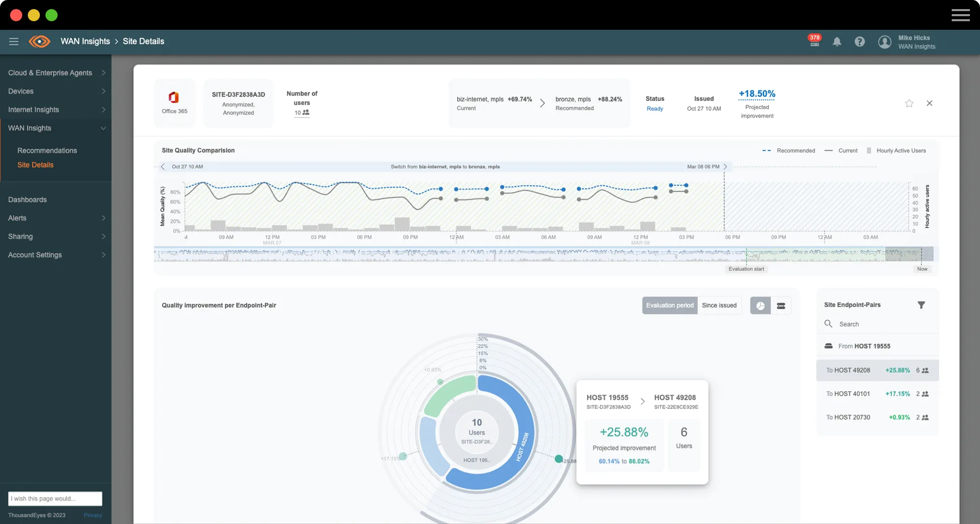Go to Dashboards in the sidebar

pos(27,200)
